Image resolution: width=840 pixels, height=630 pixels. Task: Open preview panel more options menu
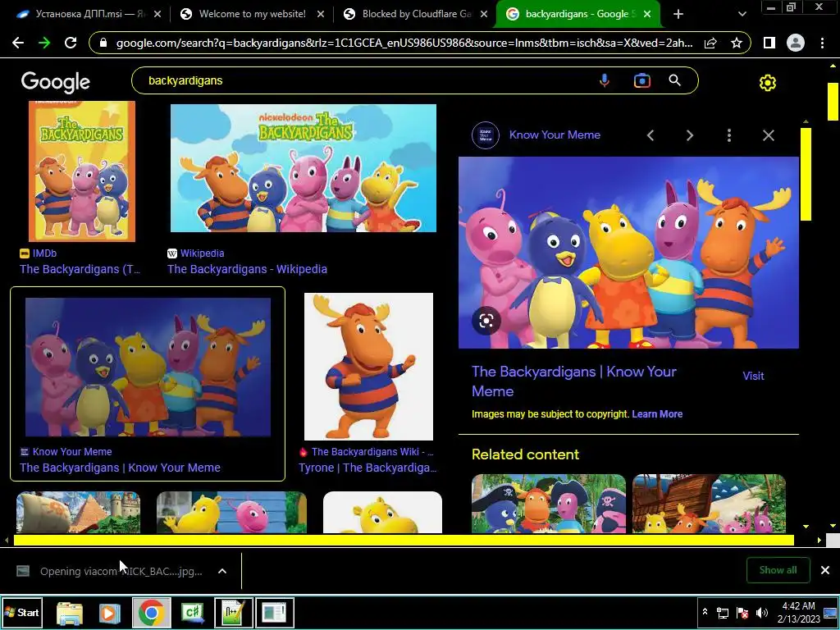click(729, 135)
